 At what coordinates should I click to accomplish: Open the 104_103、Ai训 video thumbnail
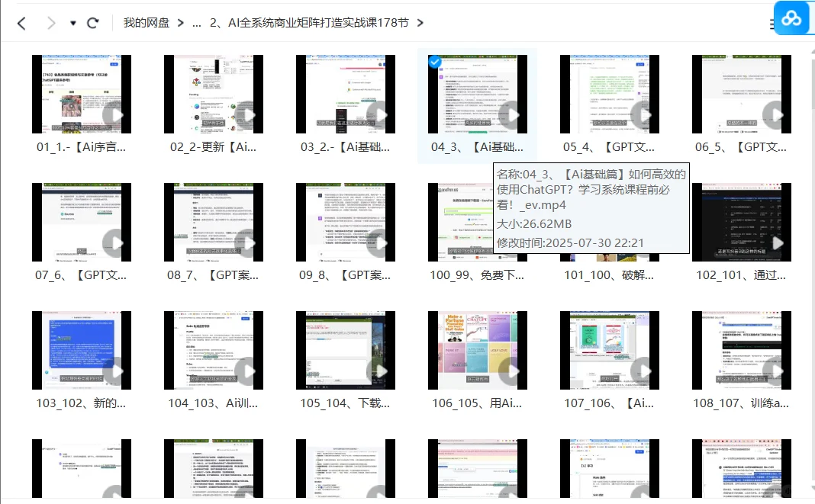pyautogui.click(x=214, y=350)
